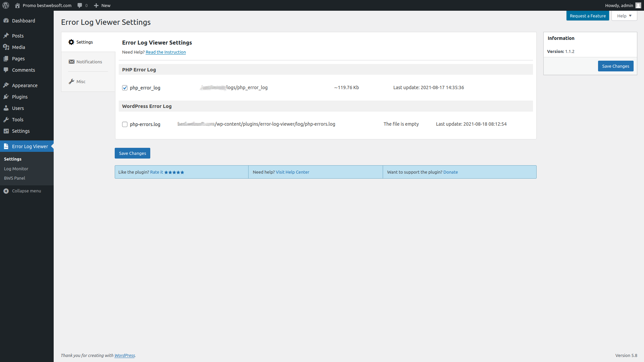Open the New content dropdown in admin bar
The image size is (644, 362).
click(102, 5)
